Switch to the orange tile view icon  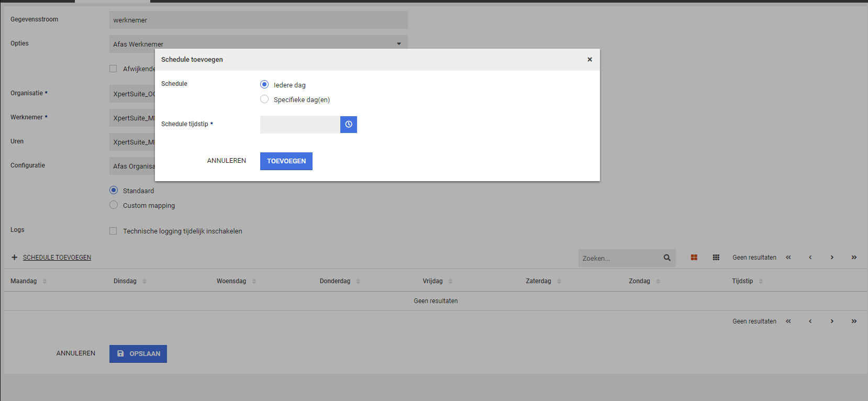coord(694,258)
